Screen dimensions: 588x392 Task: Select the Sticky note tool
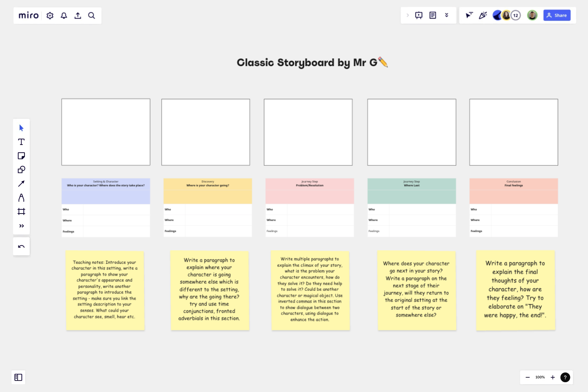tap(21, 156)
